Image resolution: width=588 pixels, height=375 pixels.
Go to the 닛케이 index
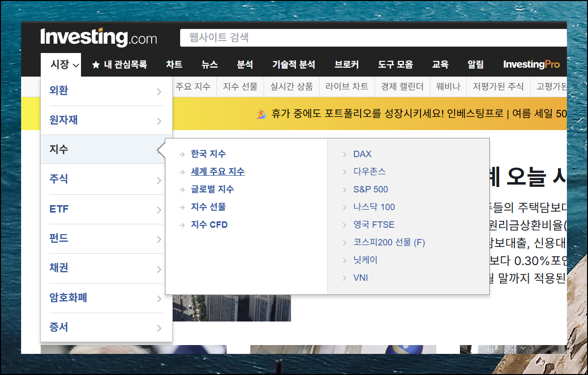point(365,260)
